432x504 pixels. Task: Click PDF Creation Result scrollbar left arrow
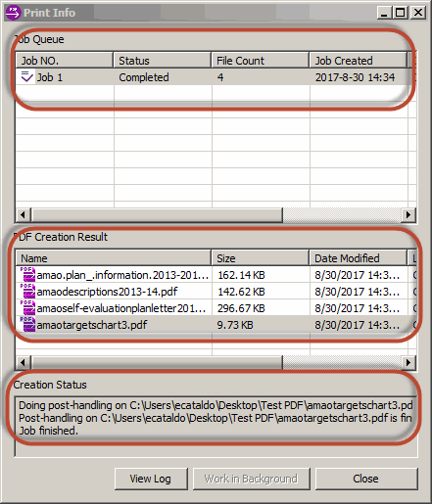[24, 362]
